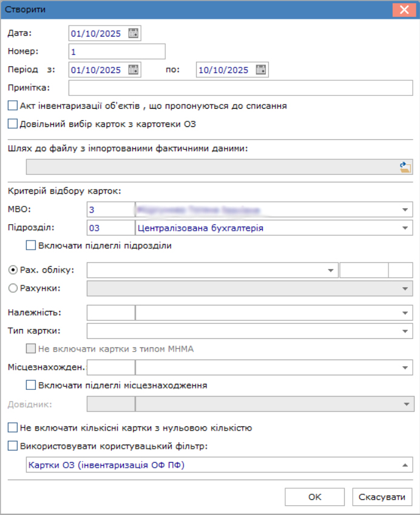Open calendar picker for Дата field

coord(134,33)
